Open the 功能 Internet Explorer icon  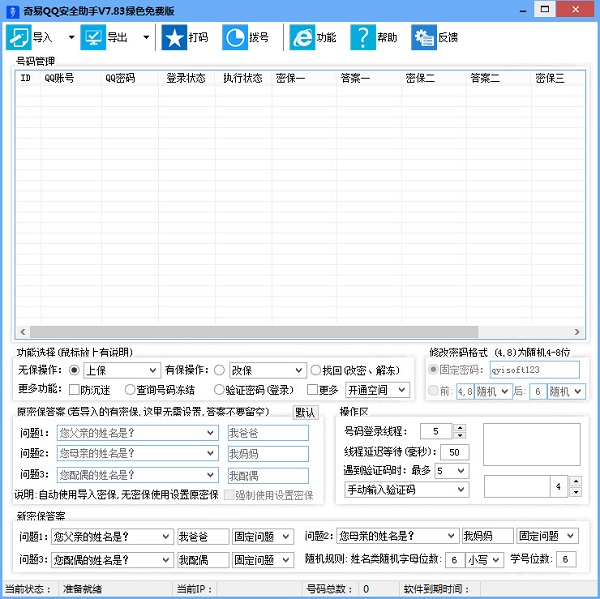point(302,37)
